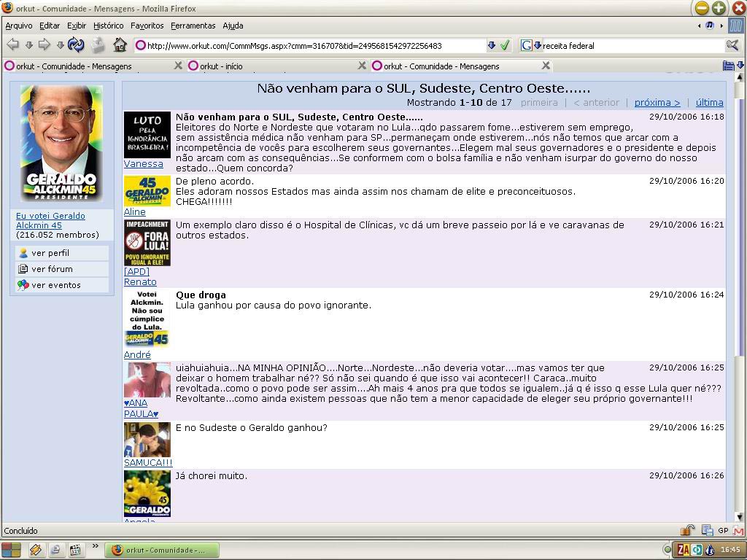
Task: Click Vanessa's LUTO avatar image
Action: (x=147, y=135)
